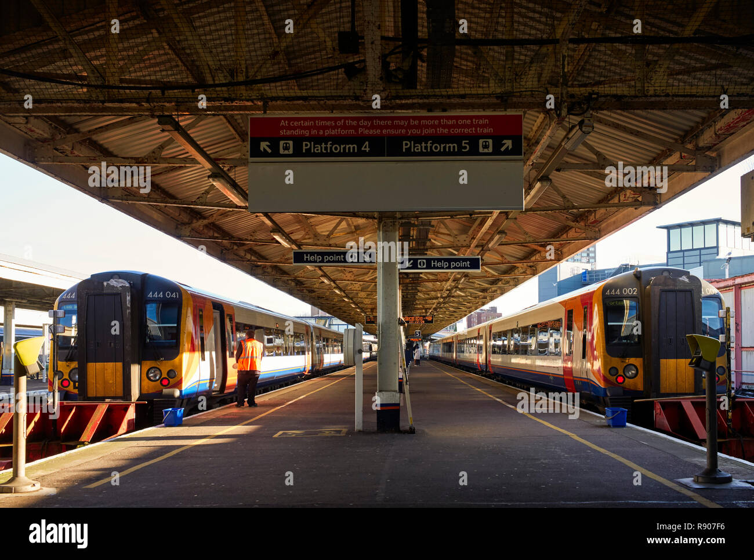The image size is (754, 560).
Task: Click the blue bucket near left train
Action: point(173,417)
